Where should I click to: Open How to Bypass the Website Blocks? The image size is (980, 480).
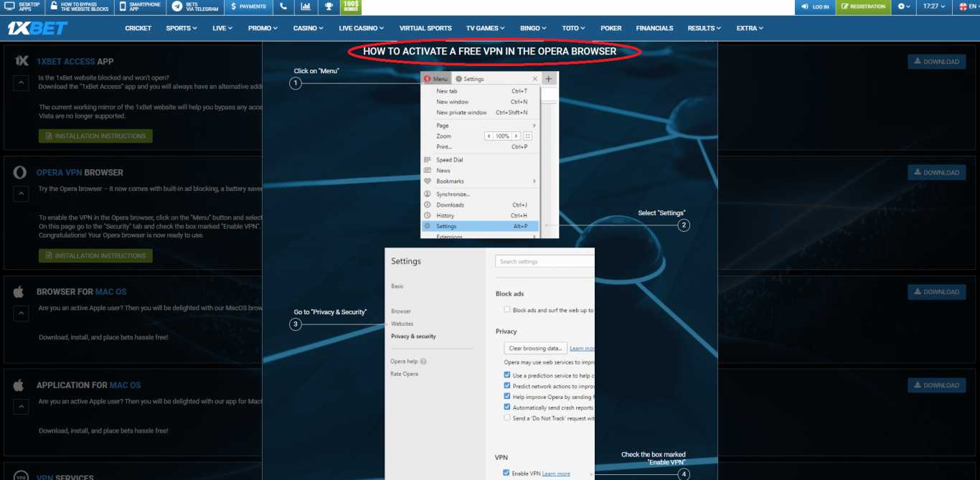[79, 6]
